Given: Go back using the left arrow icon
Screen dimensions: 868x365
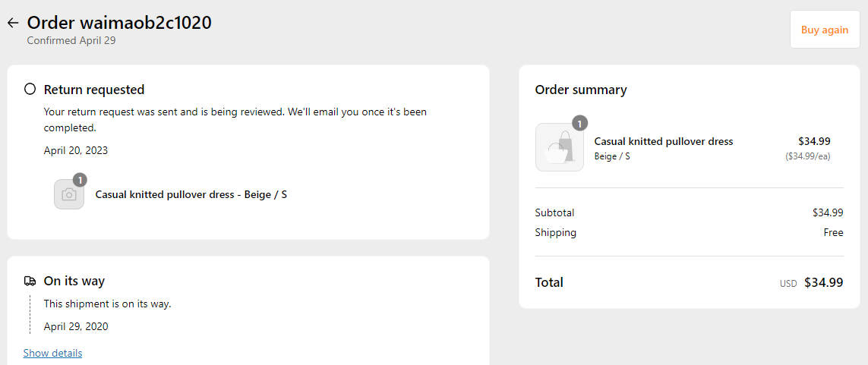Looking at the screenshot, I should coord(13,24).
